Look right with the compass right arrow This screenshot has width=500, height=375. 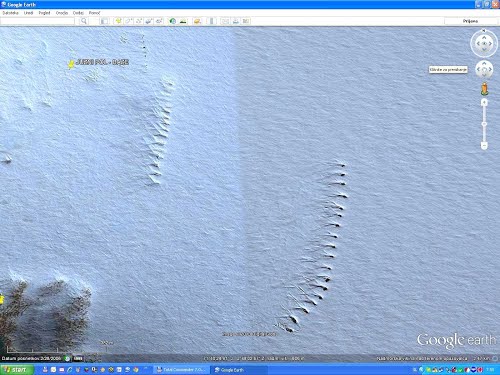(x=490, y=43)
